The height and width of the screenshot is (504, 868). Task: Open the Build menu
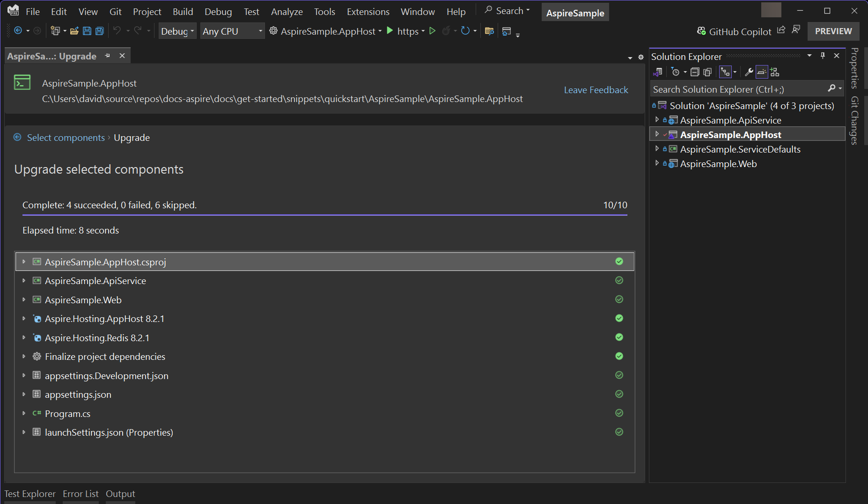tap(183, 11)
